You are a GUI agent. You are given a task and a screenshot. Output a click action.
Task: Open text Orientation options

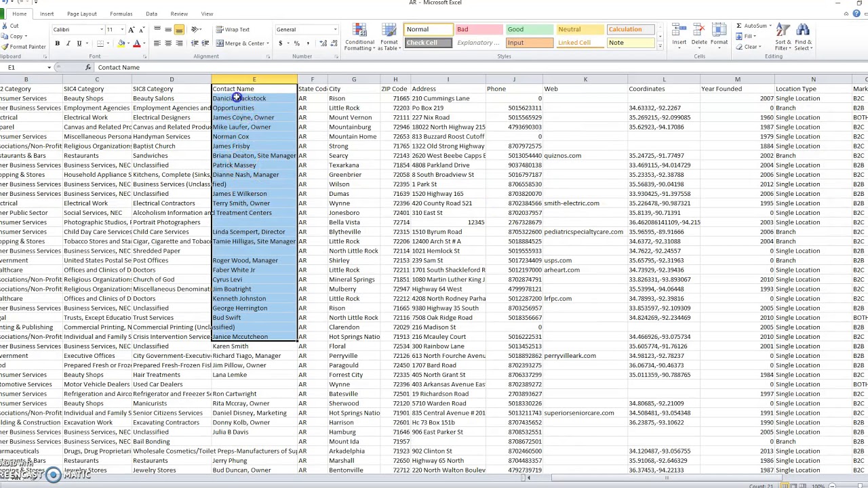coord(197,30)
